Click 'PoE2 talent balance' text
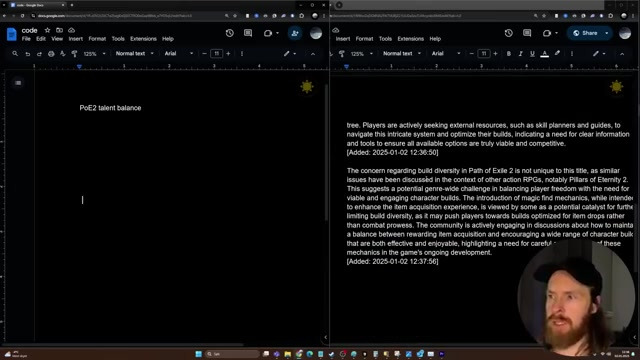640x360 pixels. [110, 108]
